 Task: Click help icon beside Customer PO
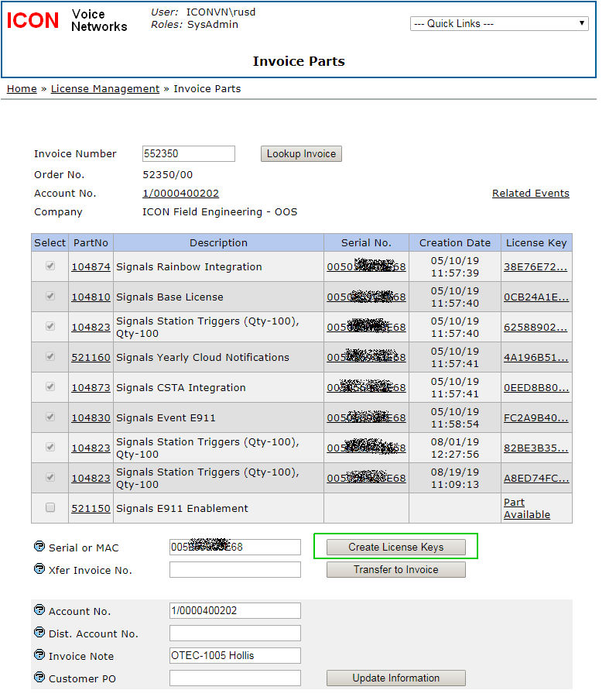(x=39, y=678)
